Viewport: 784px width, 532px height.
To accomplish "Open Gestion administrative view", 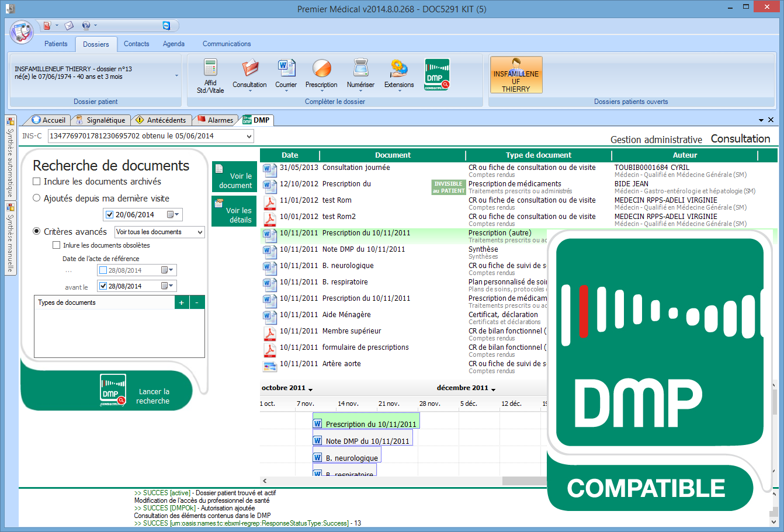I will click(x=656, y=140).
